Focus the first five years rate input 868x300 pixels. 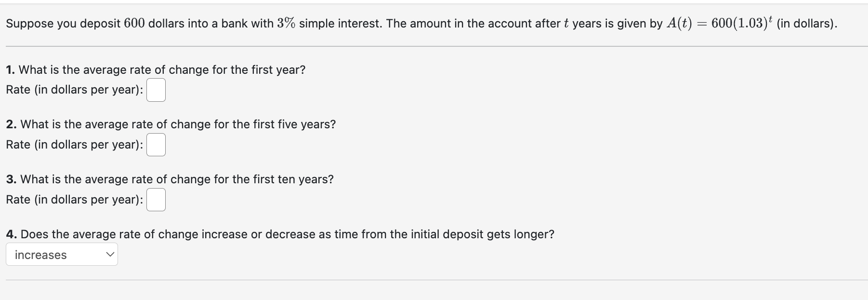tap(156, 145)
